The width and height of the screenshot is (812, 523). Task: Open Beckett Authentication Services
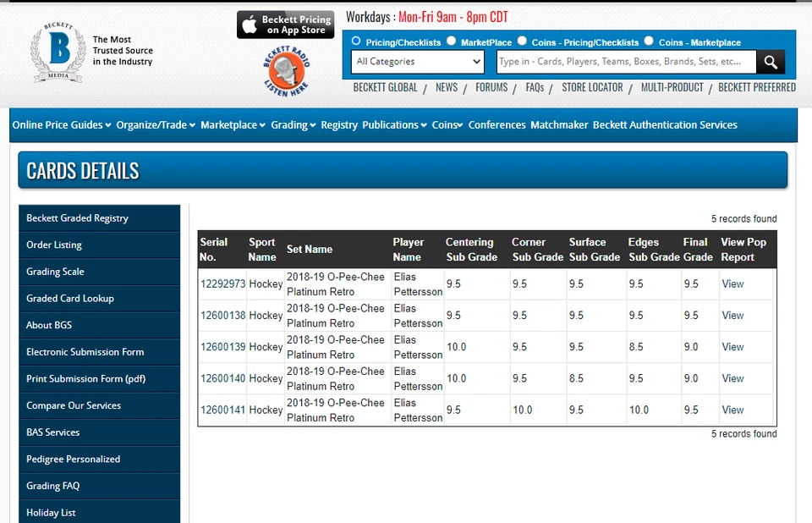pyautogui.click(x=665, y=125)
